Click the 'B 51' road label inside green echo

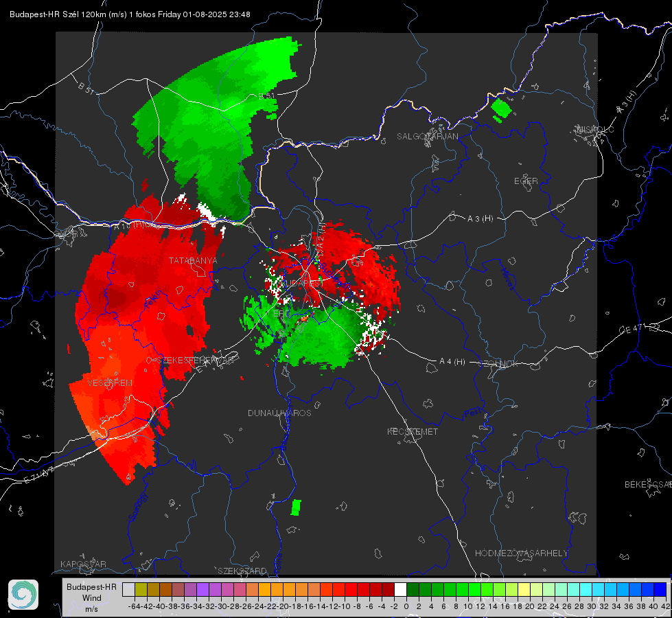tap(266, 96)
